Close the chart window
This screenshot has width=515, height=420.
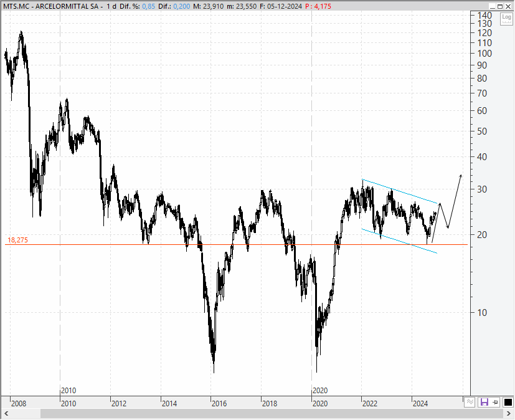click(508, 6)
